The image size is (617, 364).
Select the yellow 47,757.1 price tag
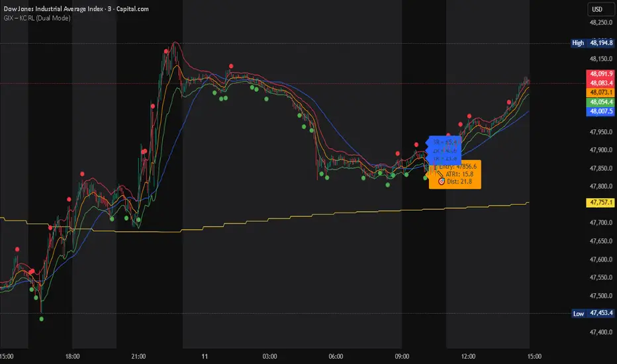click(x=600, y=203)
